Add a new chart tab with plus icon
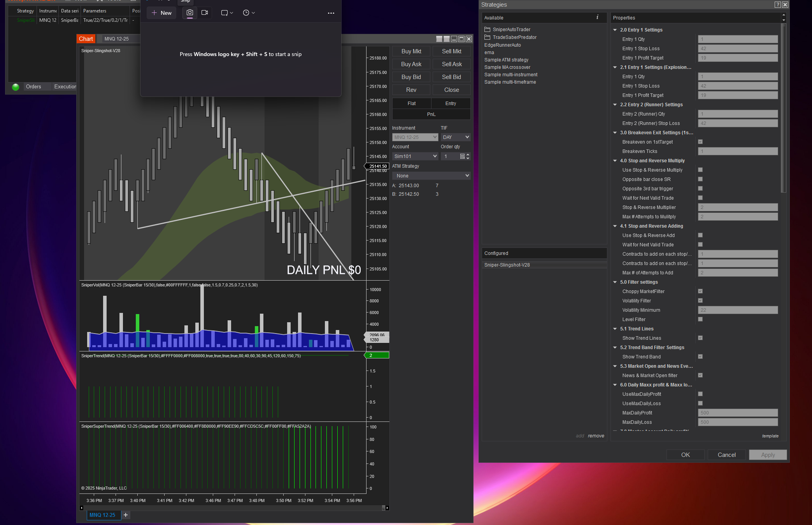Screen dimensions: 812x525 click(x=126, y=515)
